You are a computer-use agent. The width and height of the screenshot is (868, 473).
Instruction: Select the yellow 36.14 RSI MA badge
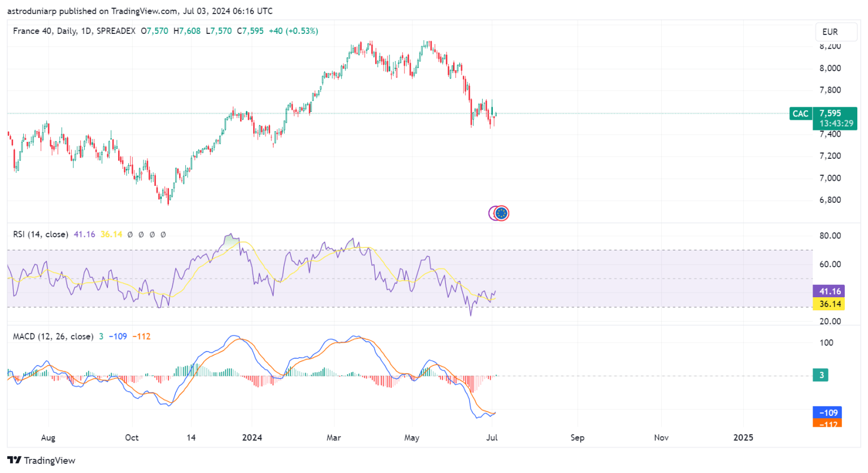829,305
